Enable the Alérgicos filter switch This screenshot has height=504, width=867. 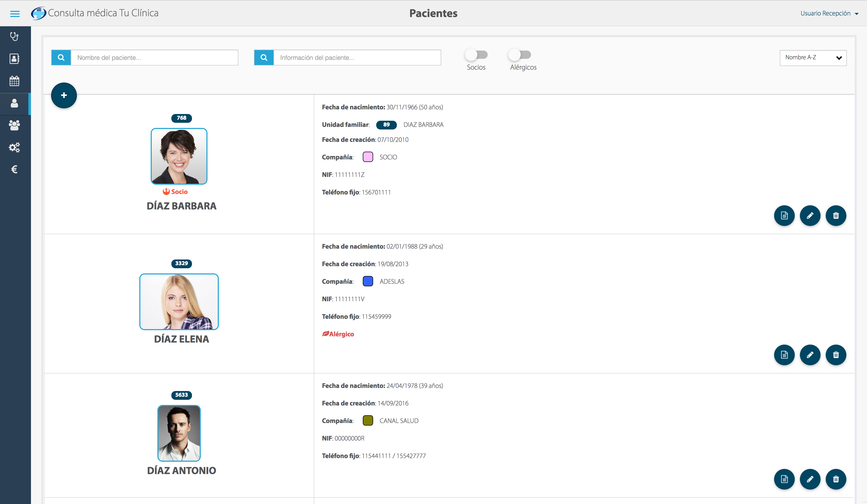pos(519,55)
